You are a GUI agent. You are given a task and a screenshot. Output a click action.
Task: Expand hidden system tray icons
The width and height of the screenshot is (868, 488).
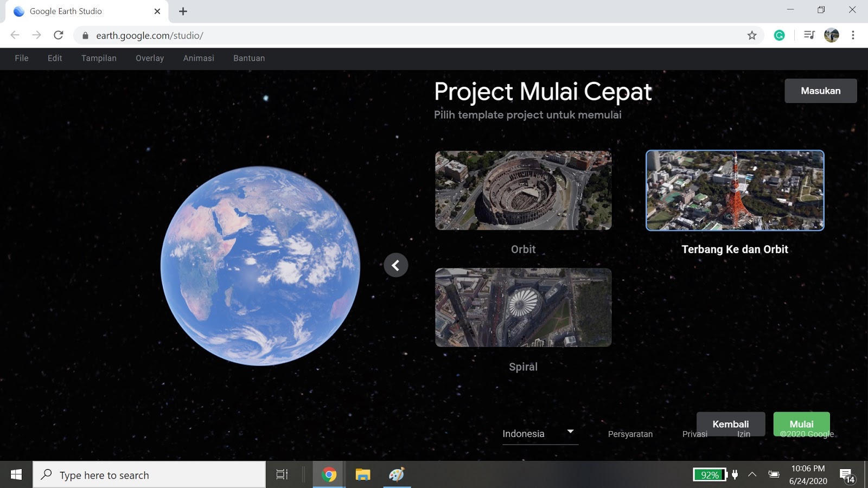coord(753,474)
